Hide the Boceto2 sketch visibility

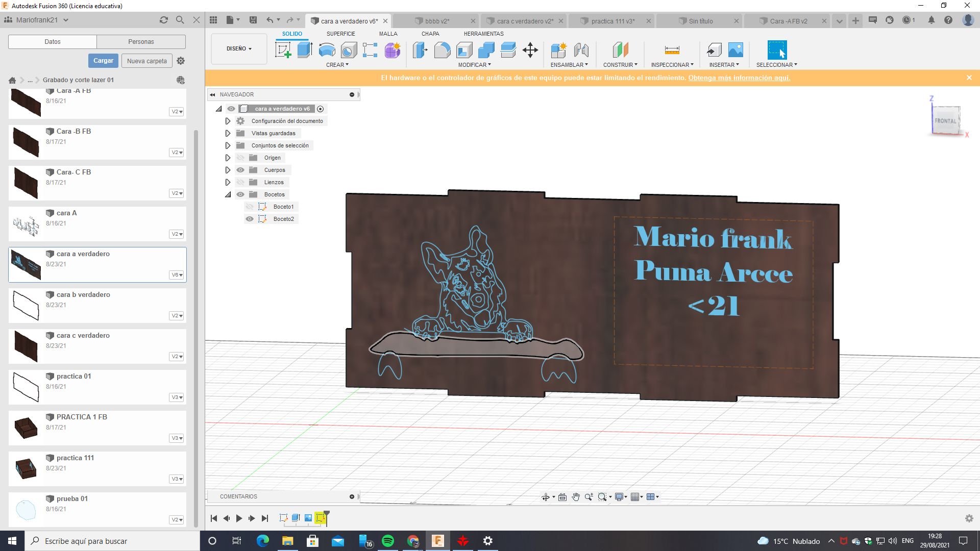tap(250, 219)
